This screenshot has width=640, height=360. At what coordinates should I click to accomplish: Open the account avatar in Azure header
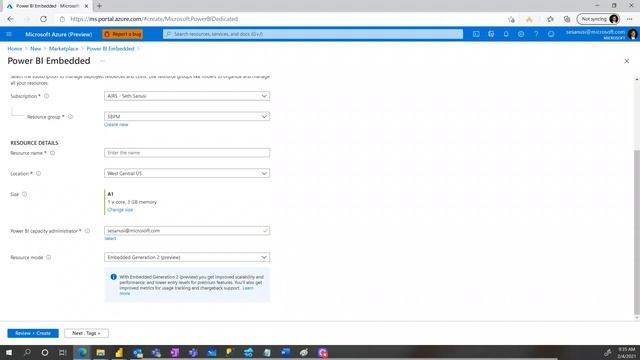tap(633, 34)
